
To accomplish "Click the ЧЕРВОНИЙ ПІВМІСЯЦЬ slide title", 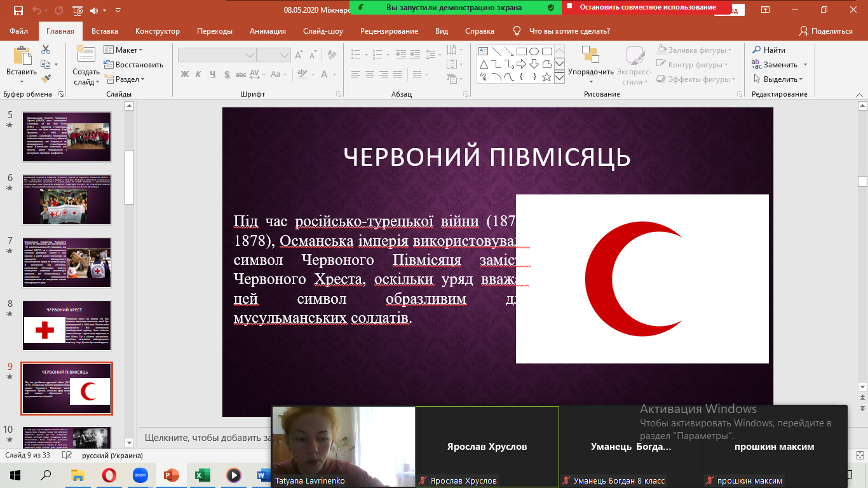I will [487, 158].
